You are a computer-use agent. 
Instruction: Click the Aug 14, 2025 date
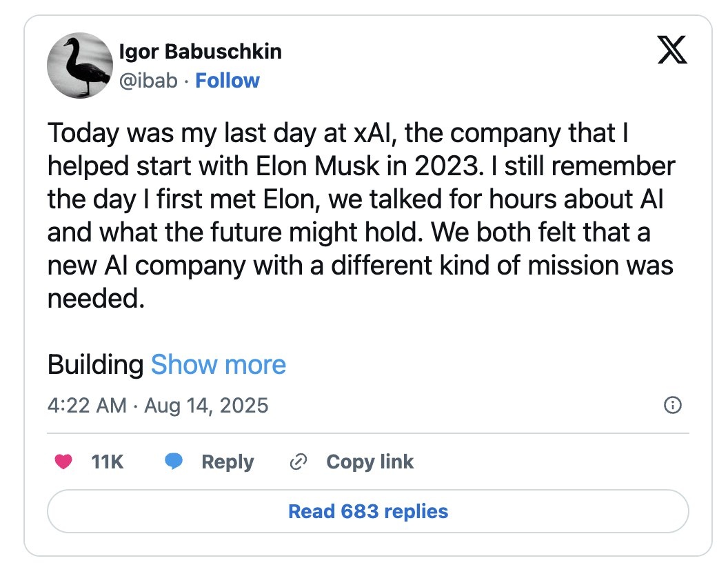(x=206, y=405)
